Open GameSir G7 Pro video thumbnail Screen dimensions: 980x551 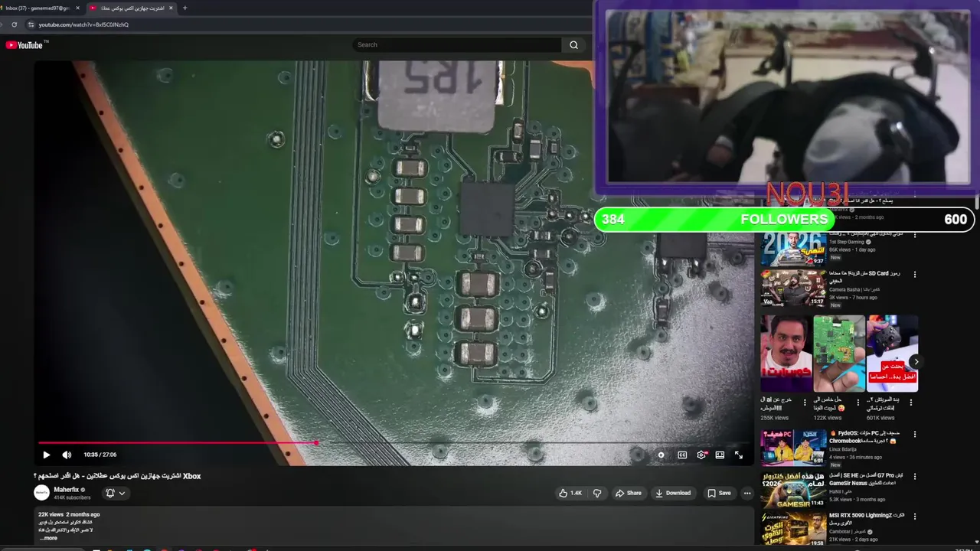793,489
